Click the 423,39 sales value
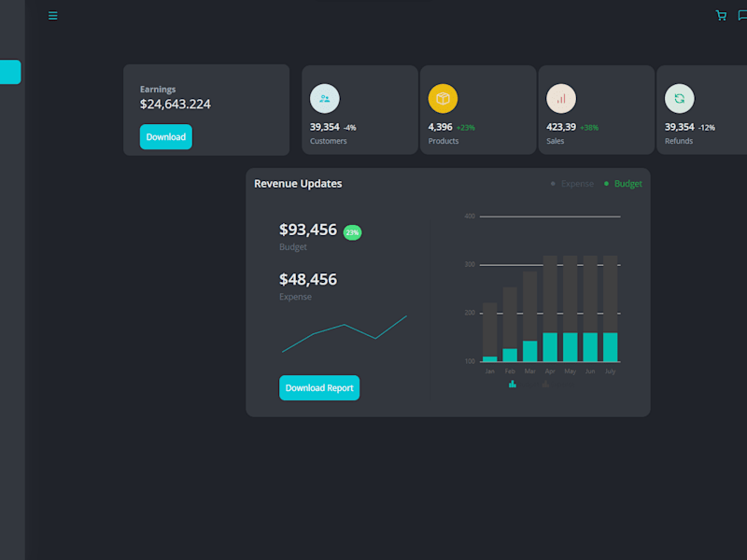Screen dimensions: 747x560 [x=561, y=127]
